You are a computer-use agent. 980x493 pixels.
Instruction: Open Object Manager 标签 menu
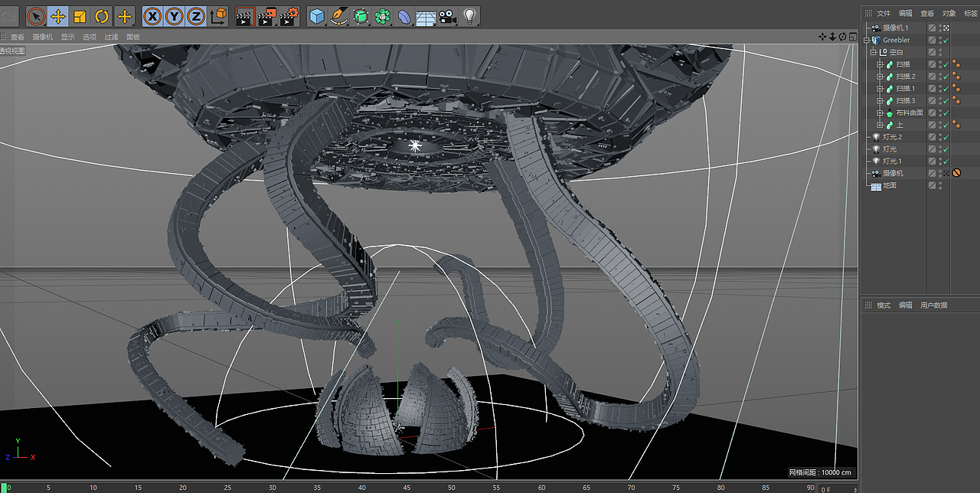coord(971,14)
